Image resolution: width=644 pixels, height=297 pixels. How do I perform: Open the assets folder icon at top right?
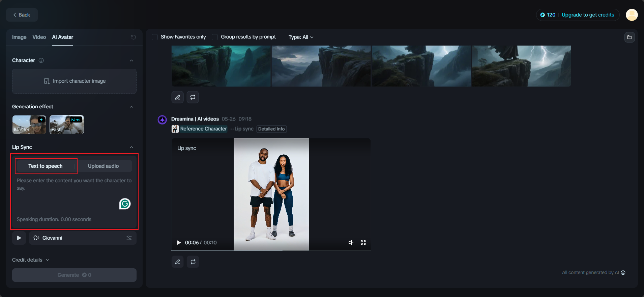pyautogui.click(x=630, y=37)
